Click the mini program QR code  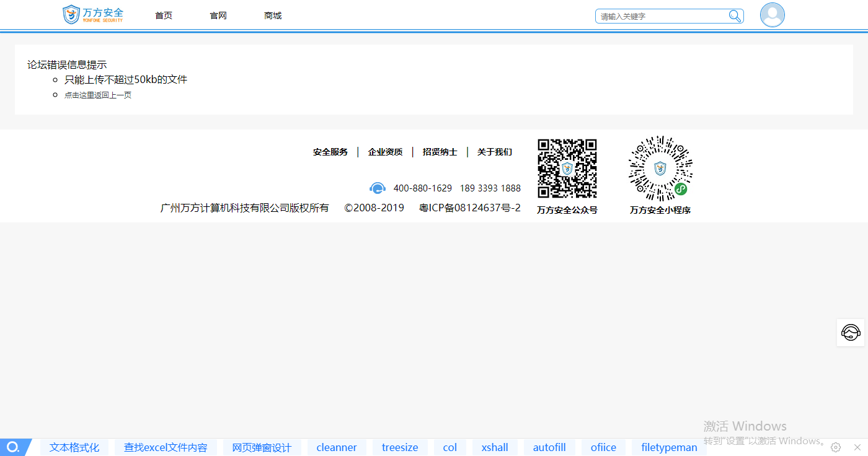coord(660,169)
